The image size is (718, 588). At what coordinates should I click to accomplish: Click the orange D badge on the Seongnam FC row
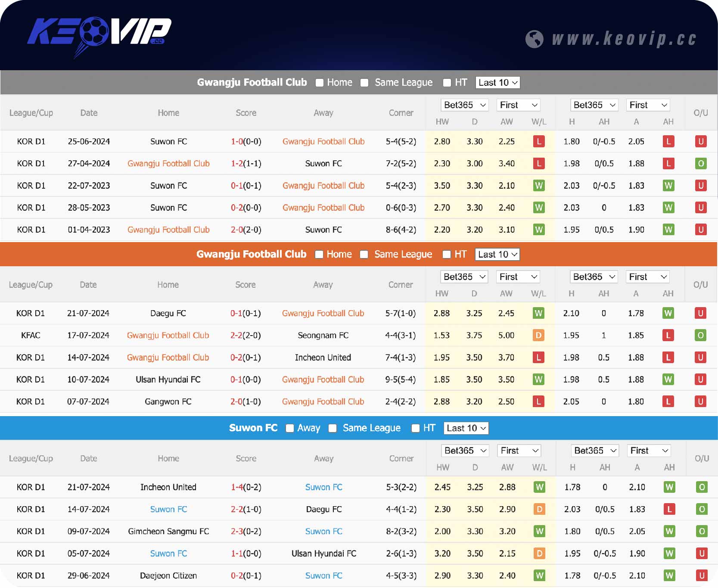point(539,335)
